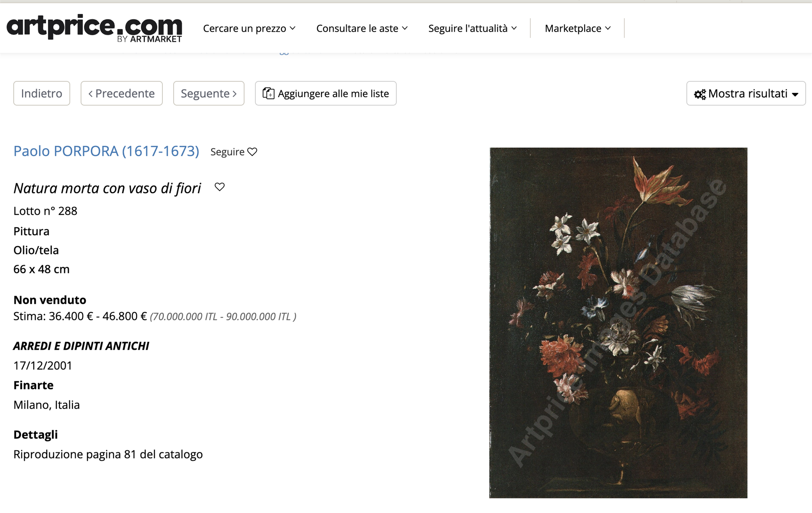Screen dimensions: 812x513
Task: Open the Paolo PORPORA artist link
Action: (106, 151)
